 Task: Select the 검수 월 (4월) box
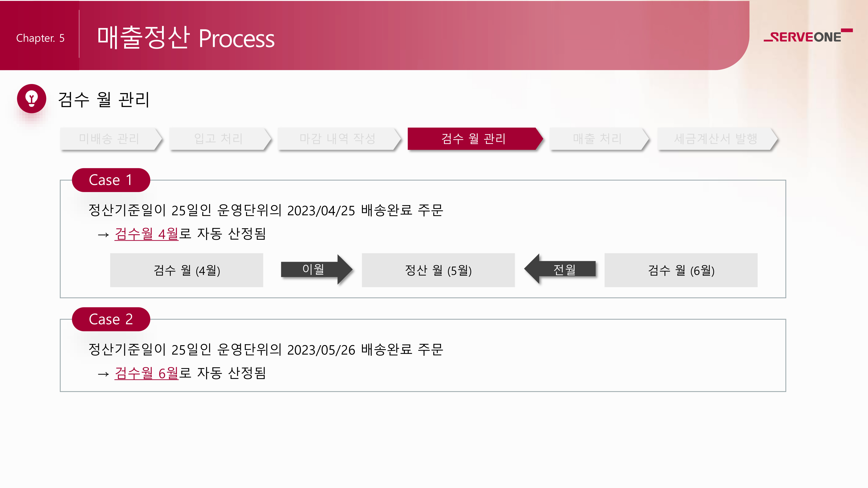[187, 270]
